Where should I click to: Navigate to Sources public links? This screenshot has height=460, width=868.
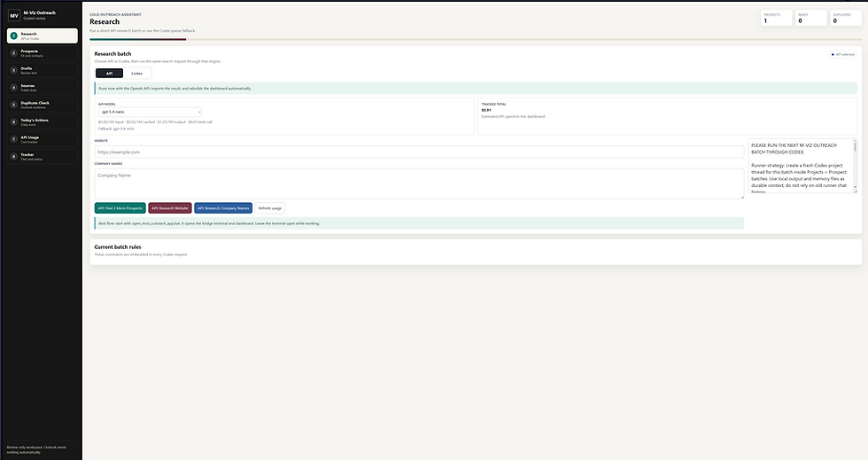coord(43,88)
